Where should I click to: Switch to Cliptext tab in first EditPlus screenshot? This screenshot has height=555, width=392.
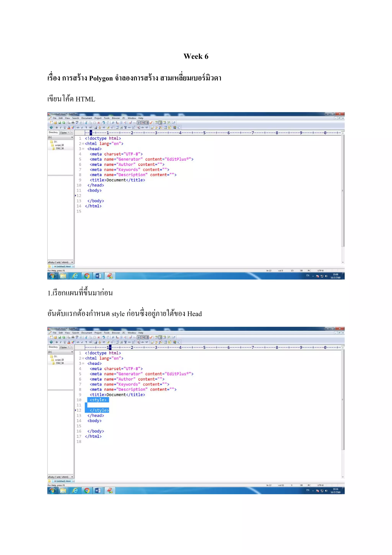pyautogui.click(x=63, y=133)
